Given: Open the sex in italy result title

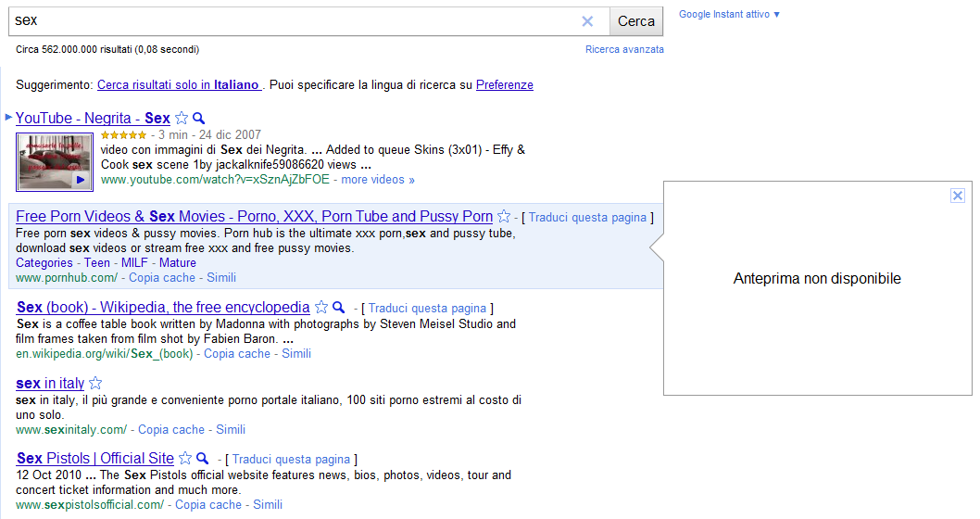Looking at the screenshot, I should tap(50, 384).
